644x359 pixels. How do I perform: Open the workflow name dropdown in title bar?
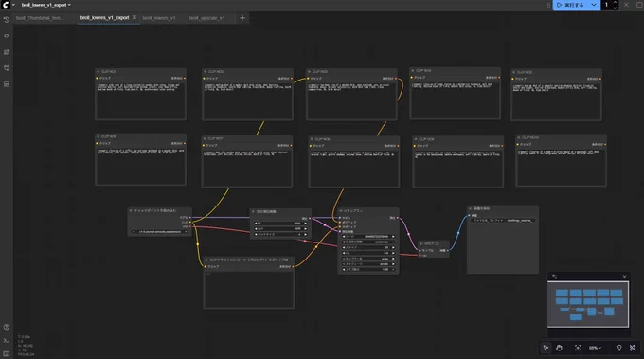[x=46, y=5]
